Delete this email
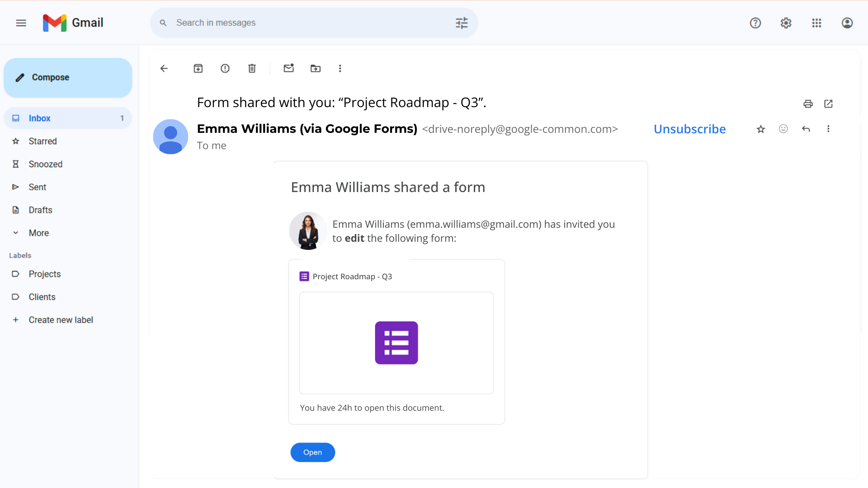The image size is (868, 488). pos(252,68)
